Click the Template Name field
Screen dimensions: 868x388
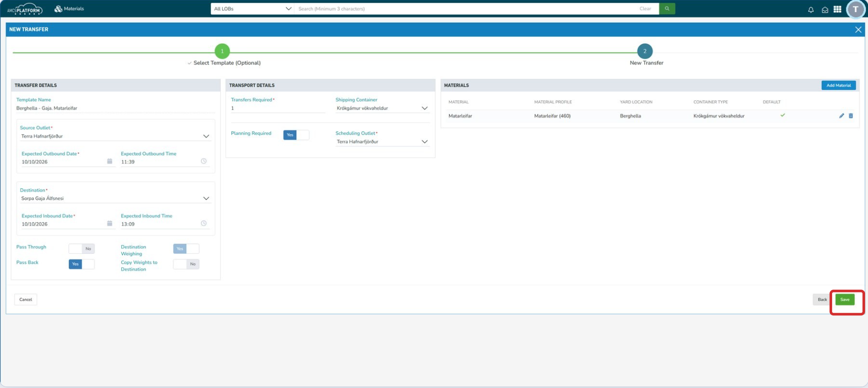click(x=115, y=108)
